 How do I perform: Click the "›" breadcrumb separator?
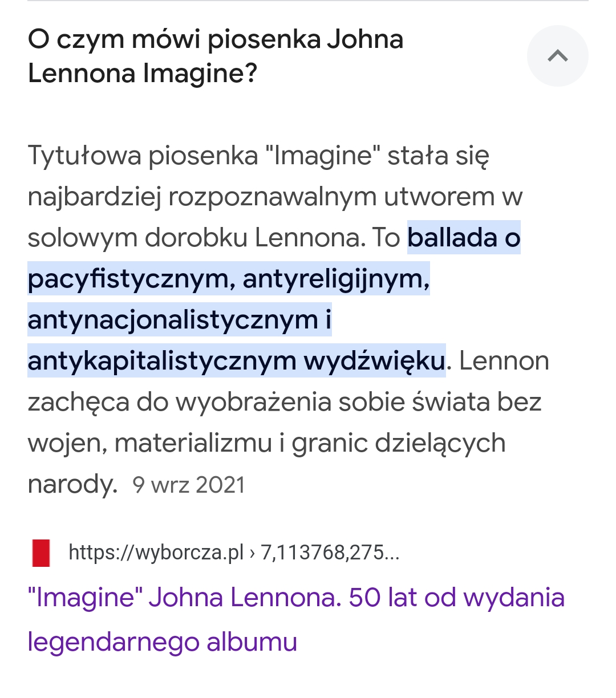point(252,553)
